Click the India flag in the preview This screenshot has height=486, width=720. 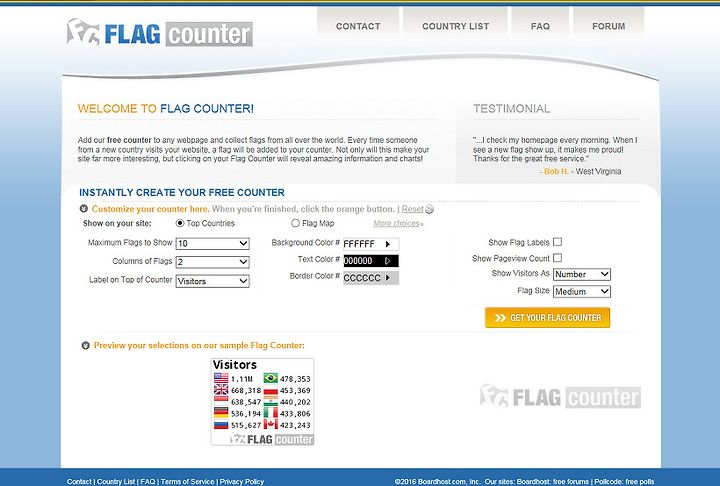(270, 401)
